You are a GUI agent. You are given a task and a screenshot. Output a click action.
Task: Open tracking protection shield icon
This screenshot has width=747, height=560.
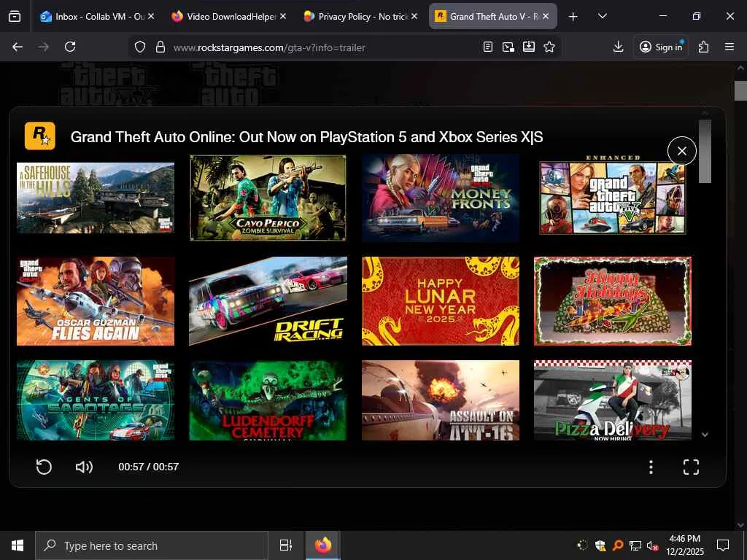click(x=139, y=47)
